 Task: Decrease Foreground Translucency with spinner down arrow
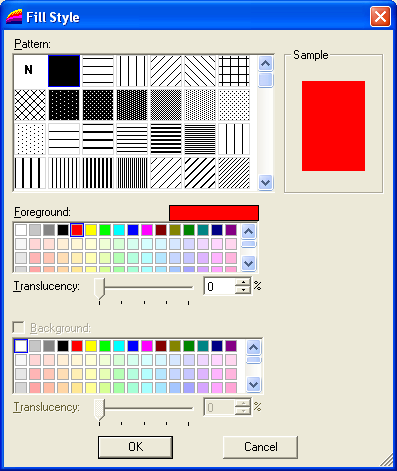coord(243,290)
